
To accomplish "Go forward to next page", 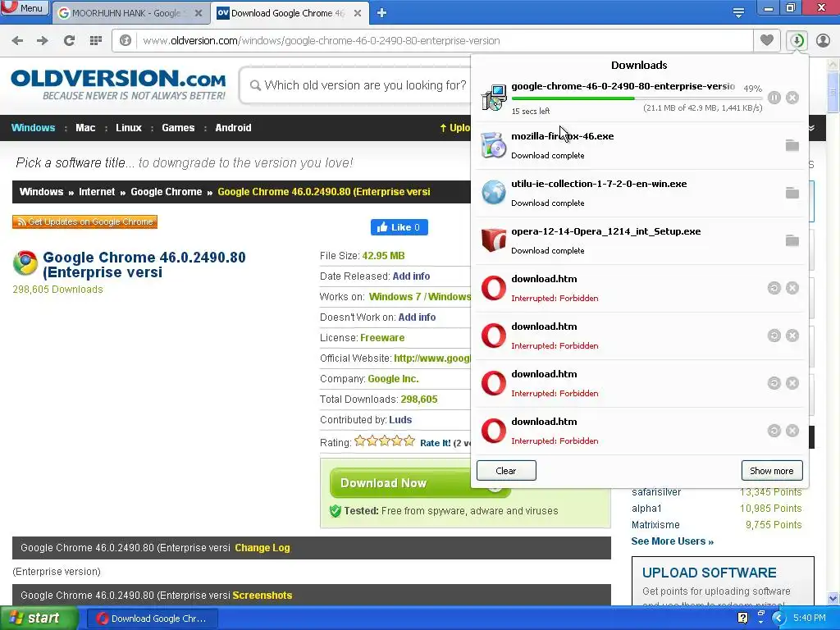I will coord(43,41).
